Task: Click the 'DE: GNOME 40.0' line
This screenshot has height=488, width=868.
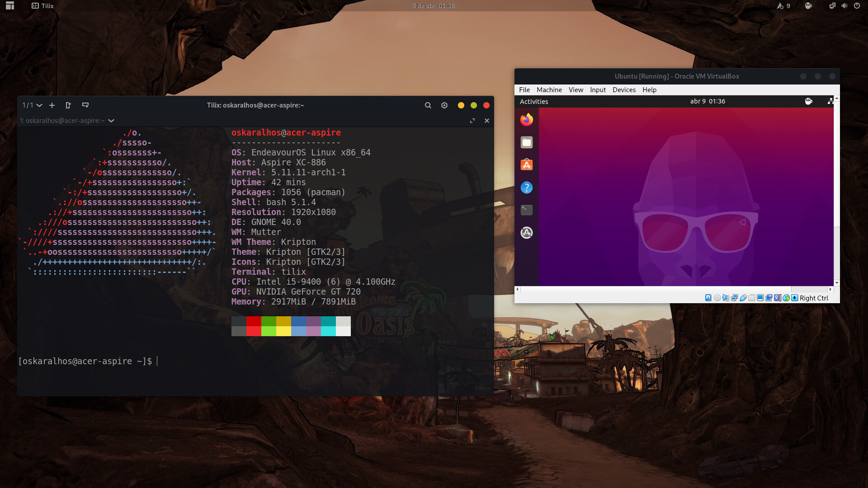Action: 266,222
